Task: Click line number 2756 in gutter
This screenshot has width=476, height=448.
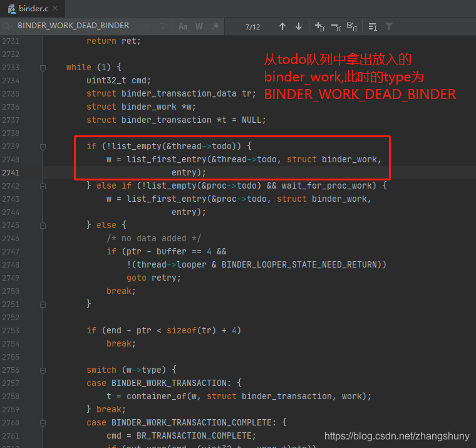Action: tap(11, 370)
